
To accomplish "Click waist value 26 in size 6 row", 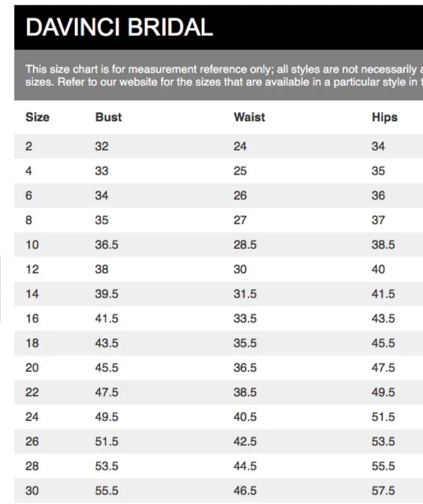I will [240, 195].
